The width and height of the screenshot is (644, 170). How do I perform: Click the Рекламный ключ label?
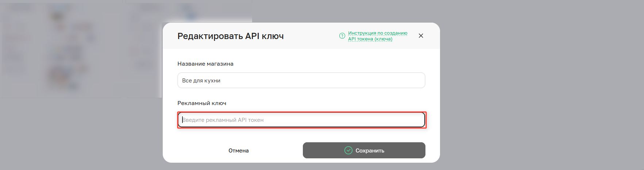coord(202,103)
